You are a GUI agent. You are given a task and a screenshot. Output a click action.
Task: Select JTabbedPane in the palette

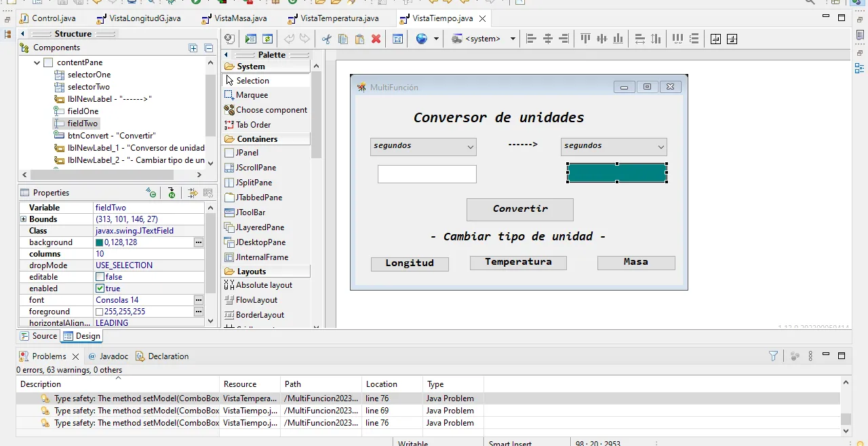pos(254,198)
